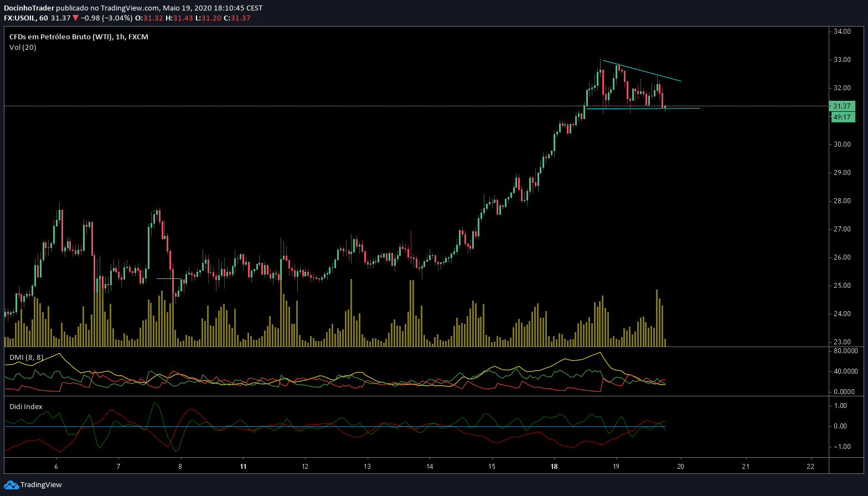Image resolution: width=868 pixels, height=496 pixels.
Task: Click the −0.98 (−3.04%) change value
Action: [106, 18]
